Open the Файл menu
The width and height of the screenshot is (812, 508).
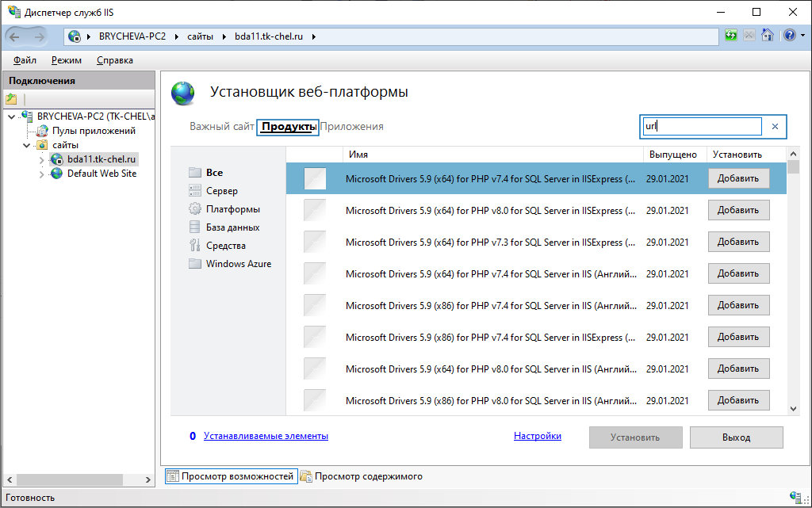(25, 60)
